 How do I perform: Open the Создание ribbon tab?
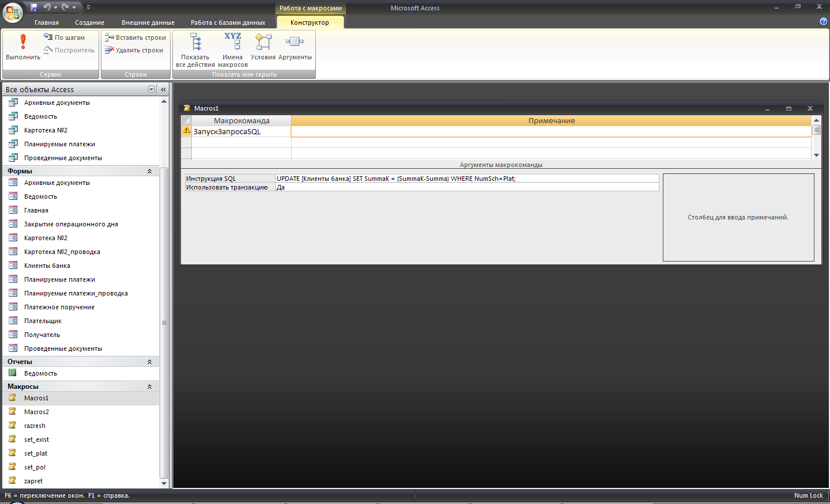(x=90, y=22)
